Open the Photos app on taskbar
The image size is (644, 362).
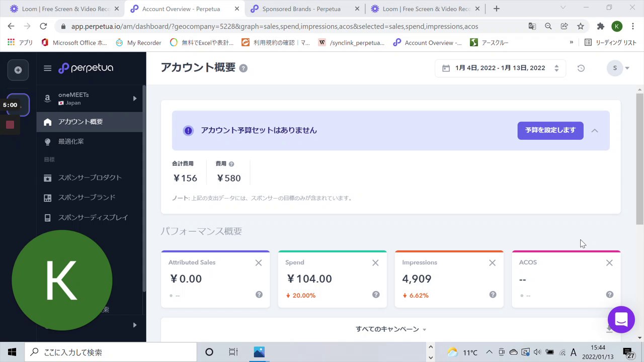tap(259, 352)
